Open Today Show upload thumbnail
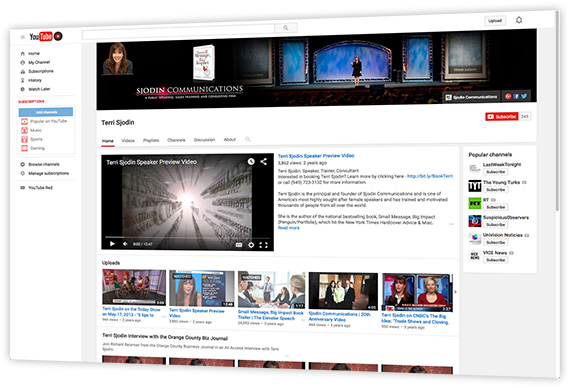The image size is (570, 388). (x=134, y=287)
